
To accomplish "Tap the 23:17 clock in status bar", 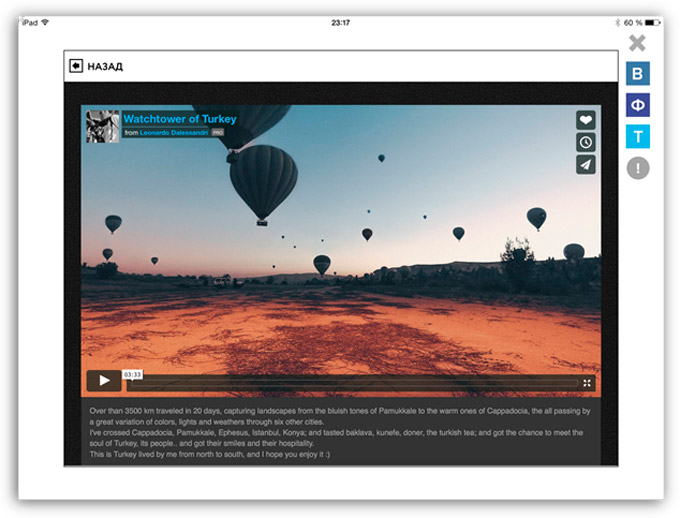I will (x=340, y=23).
